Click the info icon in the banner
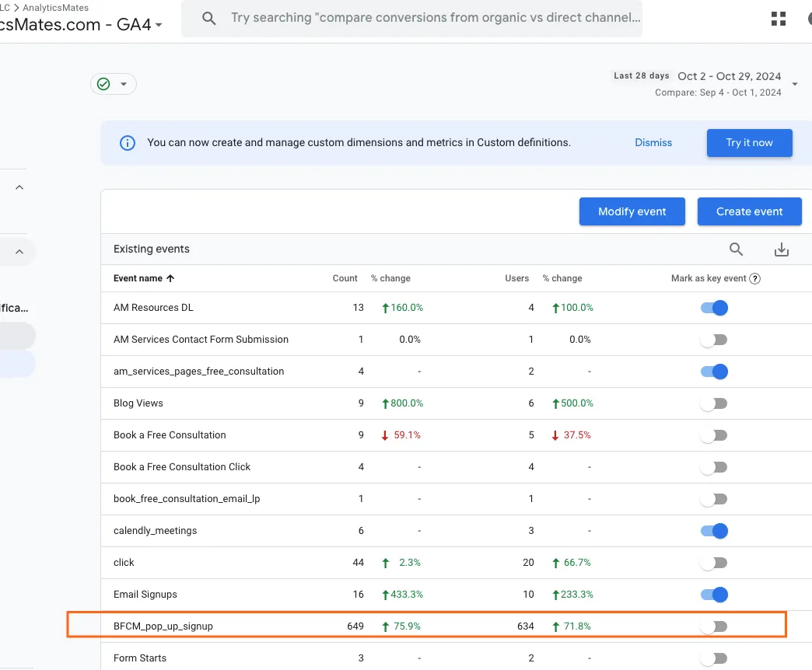Image resolution: width=812 pixels, height=670 pixels. (128, 143)
